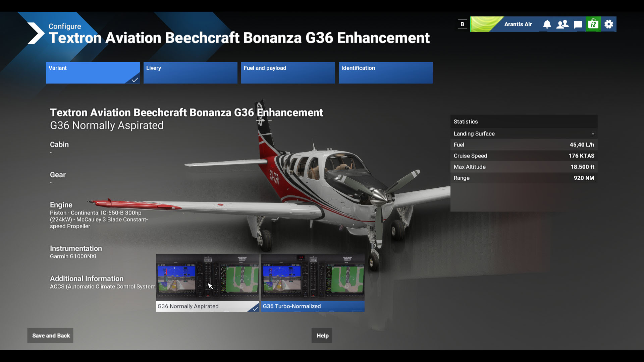This screenshot has width=644, height=362.
Task: Click the Cabin section heading
Action: [59, 144]
